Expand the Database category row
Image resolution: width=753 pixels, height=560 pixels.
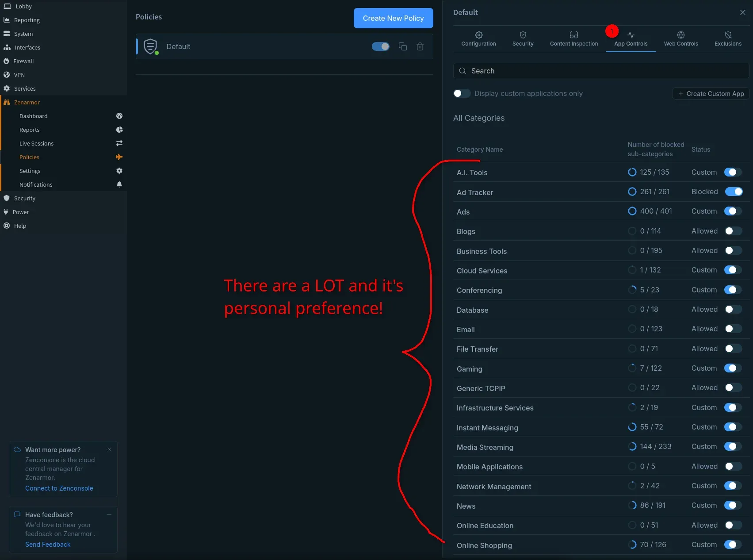[x=601, y=310]
